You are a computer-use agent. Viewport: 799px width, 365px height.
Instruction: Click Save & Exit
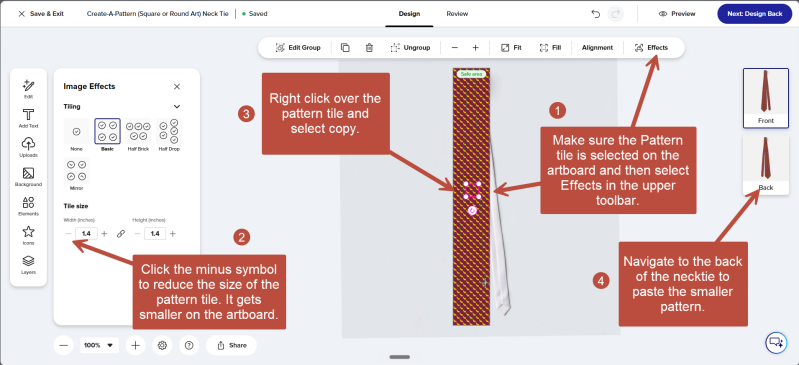pyautogui.click(x=41, y=14)
